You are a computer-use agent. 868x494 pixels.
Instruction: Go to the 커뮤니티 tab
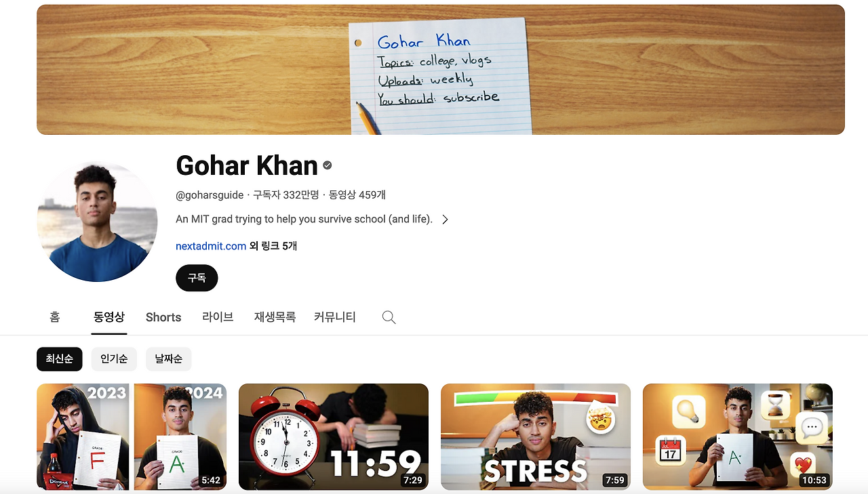[335, 317]
